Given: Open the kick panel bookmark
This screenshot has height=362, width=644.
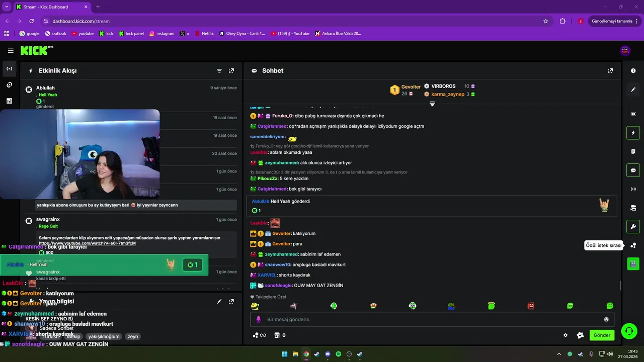Looking at the screenshot, I should tap(131, 34).
